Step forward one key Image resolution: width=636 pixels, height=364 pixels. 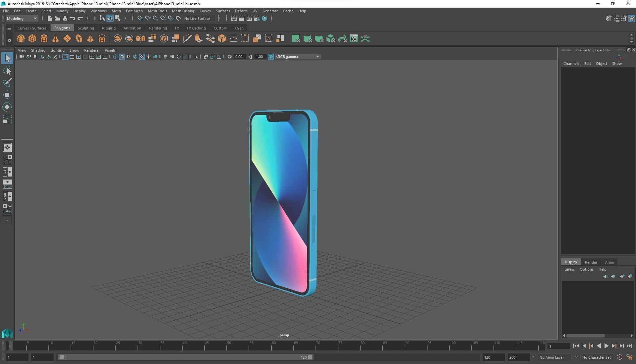tap(614, 346)
